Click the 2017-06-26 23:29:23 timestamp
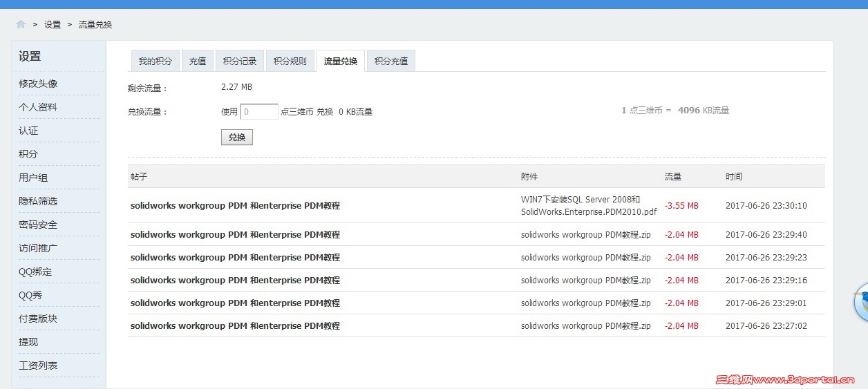The image size is (868, 389). [766, 257]
